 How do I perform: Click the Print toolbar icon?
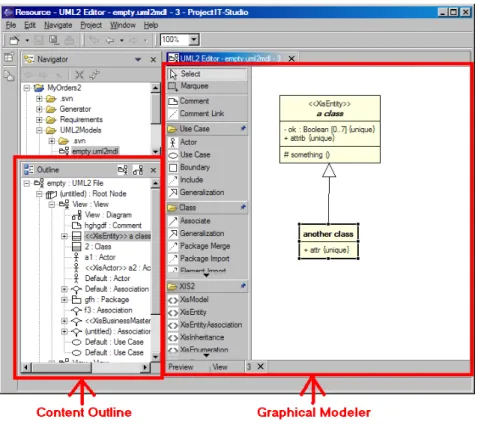tap(69, 40)
